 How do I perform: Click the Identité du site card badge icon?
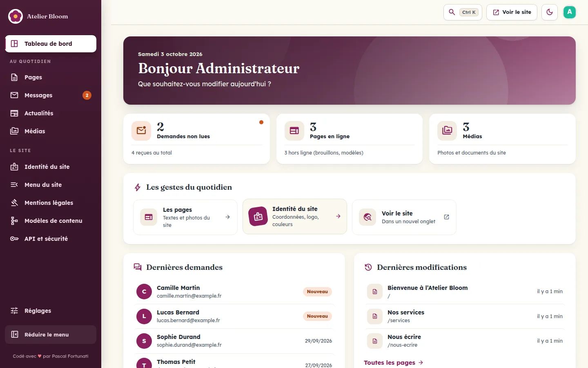coord(258,217)
